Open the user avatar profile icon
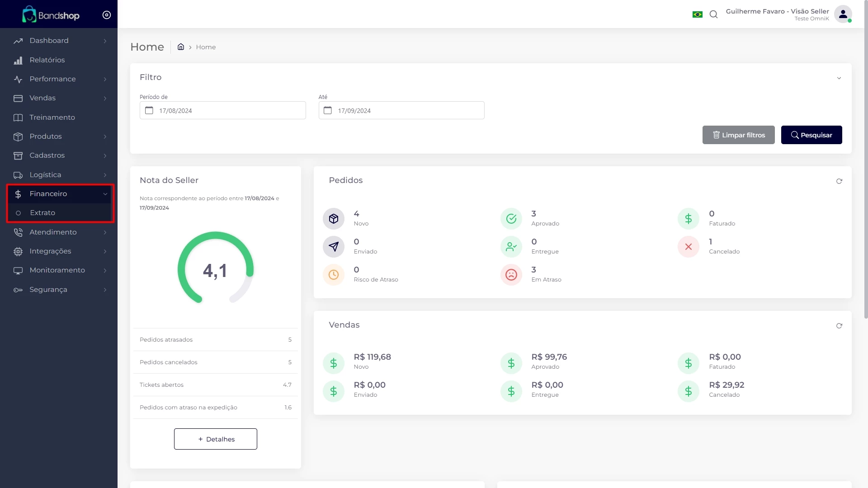The height and width of the screenshot is (488, 868). [843, 14]
